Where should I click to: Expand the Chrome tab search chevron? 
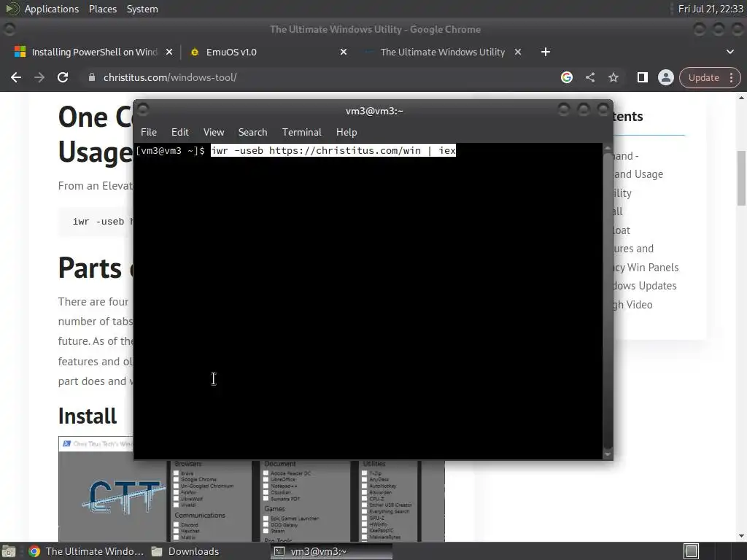coord(729,52)
